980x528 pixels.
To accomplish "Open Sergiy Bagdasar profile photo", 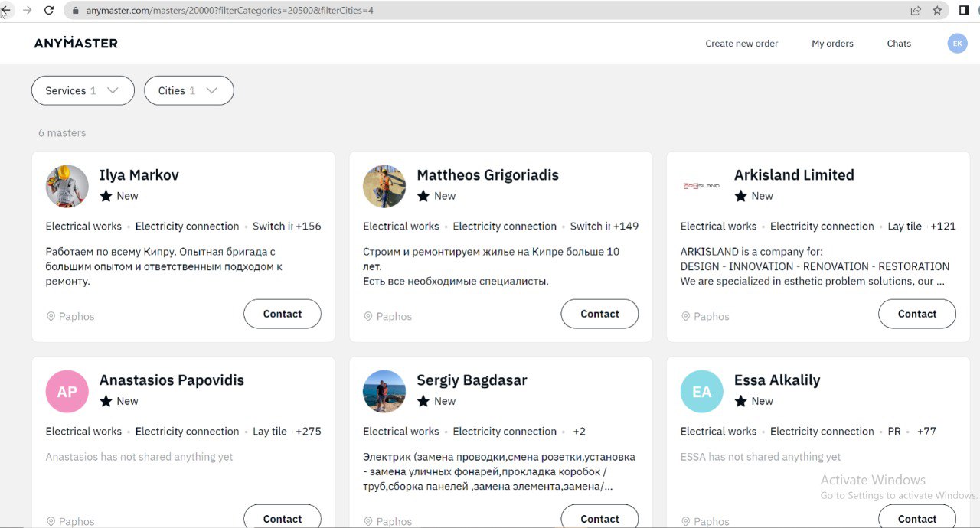I will [384, 391].
